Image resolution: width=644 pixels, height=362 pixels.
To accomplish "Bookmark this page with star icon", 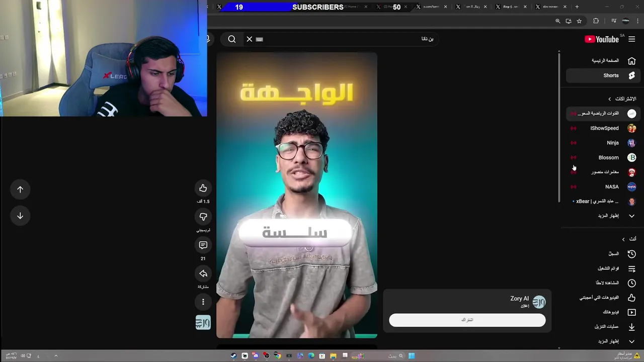I will pos(579,21).
